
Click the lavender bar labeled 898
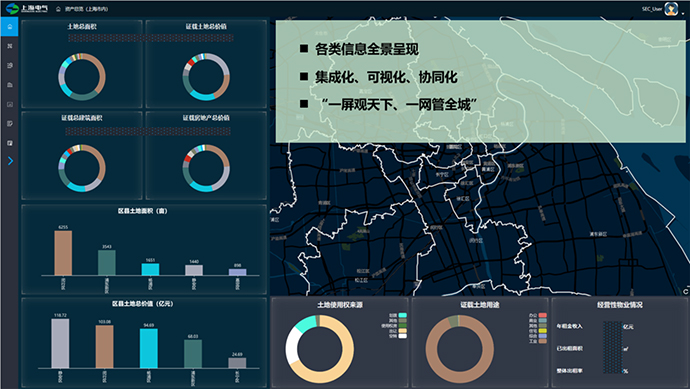tap(237, 272)
